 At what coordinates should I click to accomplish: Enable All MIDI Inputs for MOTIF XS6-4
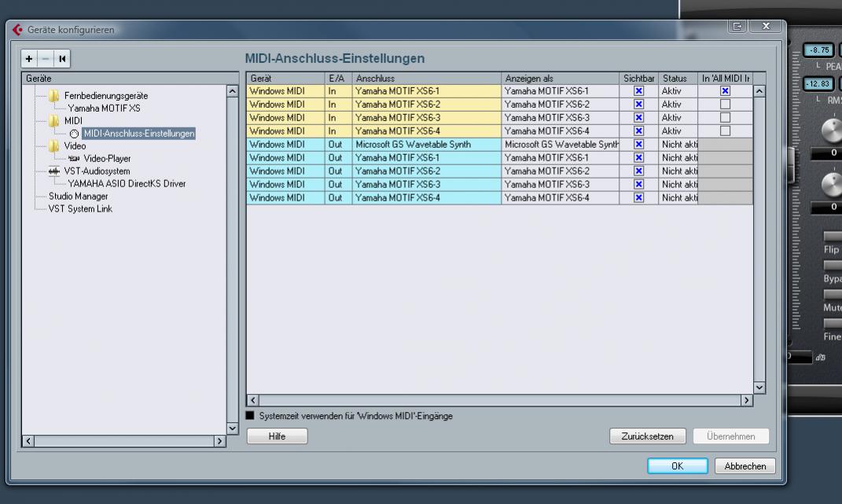pos(725,131)
